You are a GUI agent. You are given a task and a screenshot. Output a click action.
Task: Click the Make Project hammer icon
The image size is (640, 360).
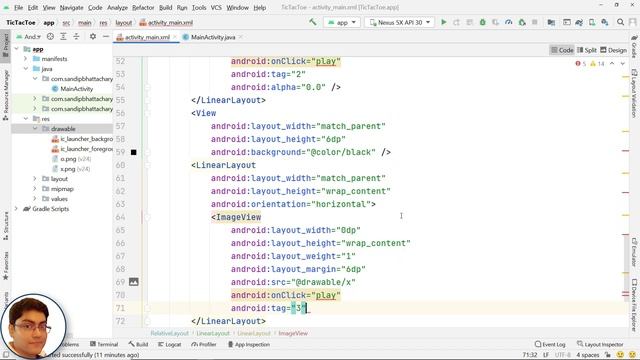click(313, 22)
